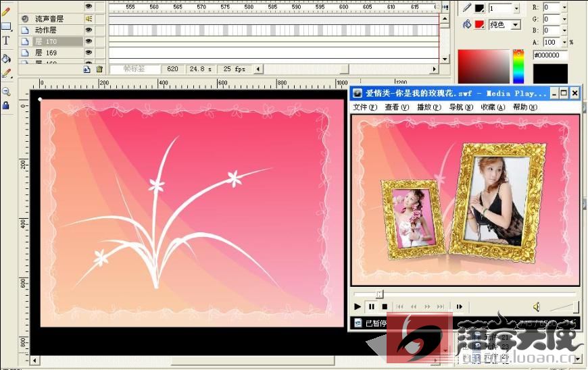The width and height of the screenshot is (588, 370).
Task: Toggle lock column for 层 169
Action: coord(100,53)
